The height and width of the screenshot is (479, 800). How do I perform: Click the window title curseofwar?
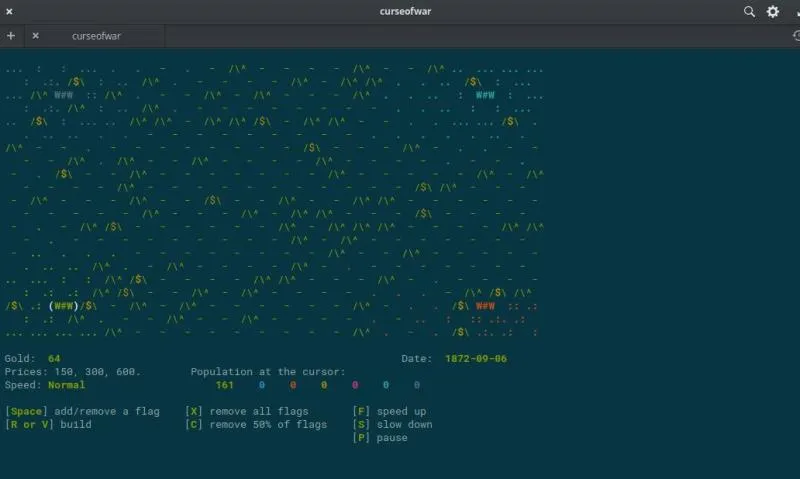click(405, 11)
